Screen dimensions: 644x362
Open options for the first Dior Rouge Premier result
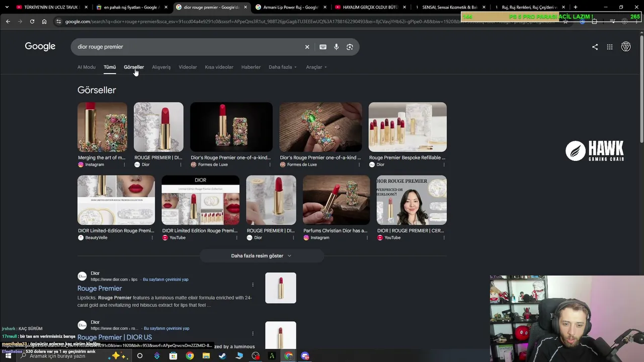click(253, 285)
